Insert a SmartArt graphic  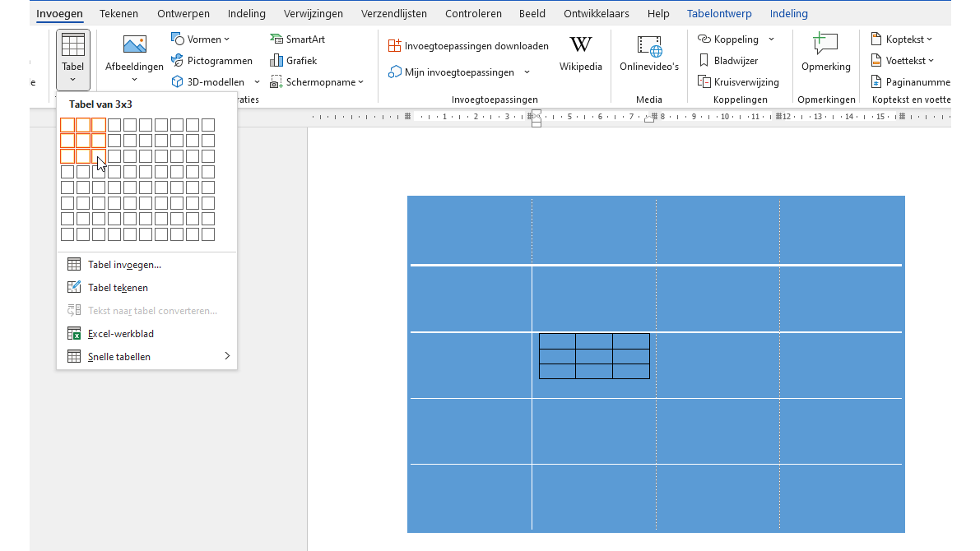[x=298, y=39]
